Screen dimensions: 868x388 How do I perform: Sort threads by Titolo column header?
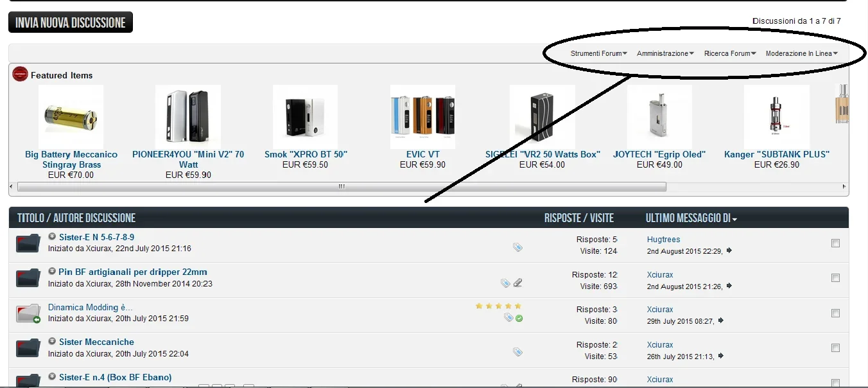pyautogui.click(x=32, y=218)
